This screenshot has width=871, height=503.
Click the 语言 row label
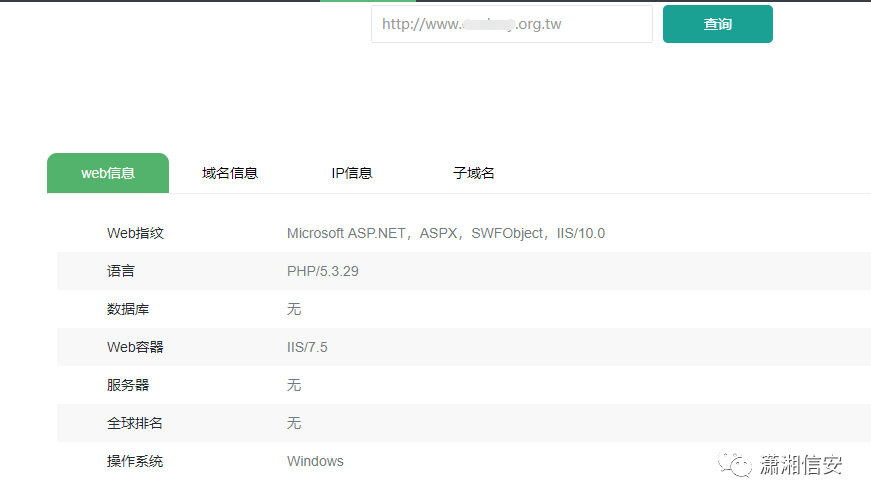click(x=121, y=271)
